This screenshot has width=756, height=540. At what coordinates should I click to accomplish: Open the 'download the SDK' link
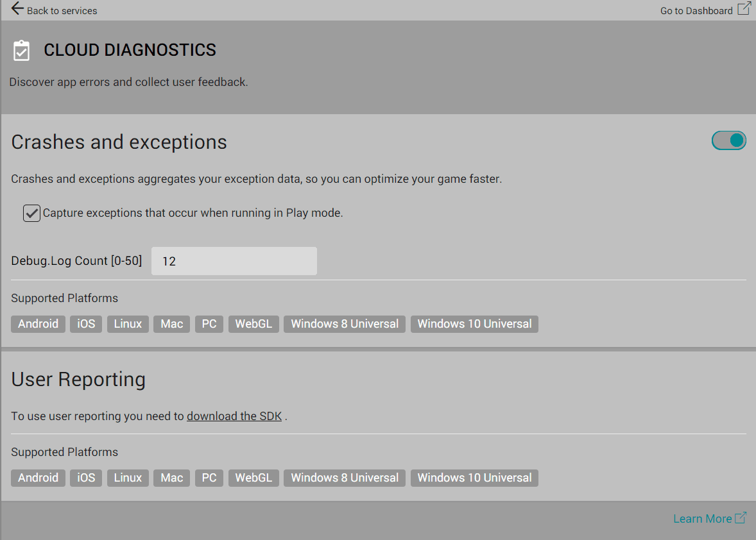[x=234, y=416]
